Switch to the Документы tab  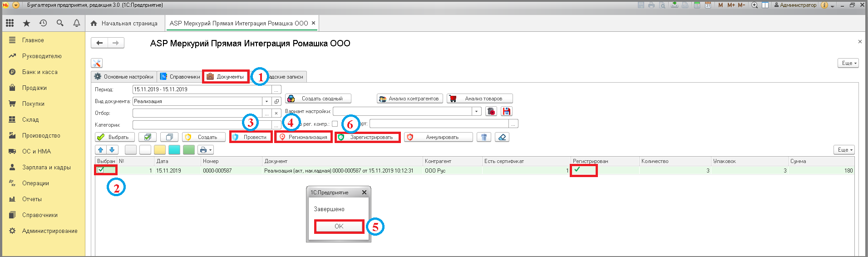pyautogui.click(x=226, y=77)
